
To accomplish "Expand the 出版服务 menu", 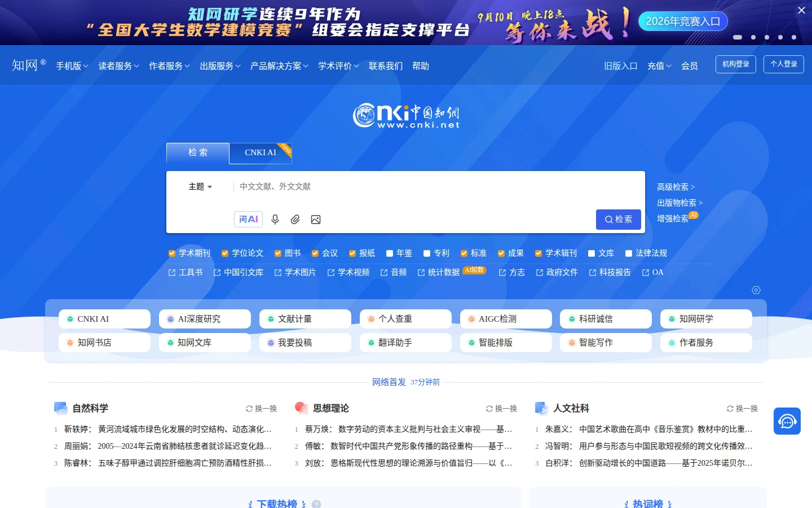I will click(220, 66).
